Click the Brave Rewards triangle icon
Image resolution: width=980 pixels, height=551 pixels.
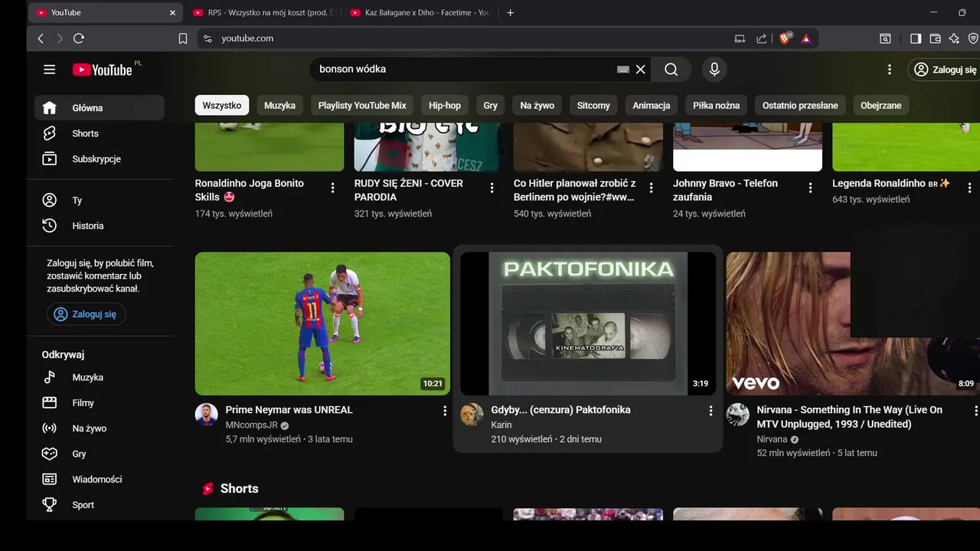coord(806,38)
